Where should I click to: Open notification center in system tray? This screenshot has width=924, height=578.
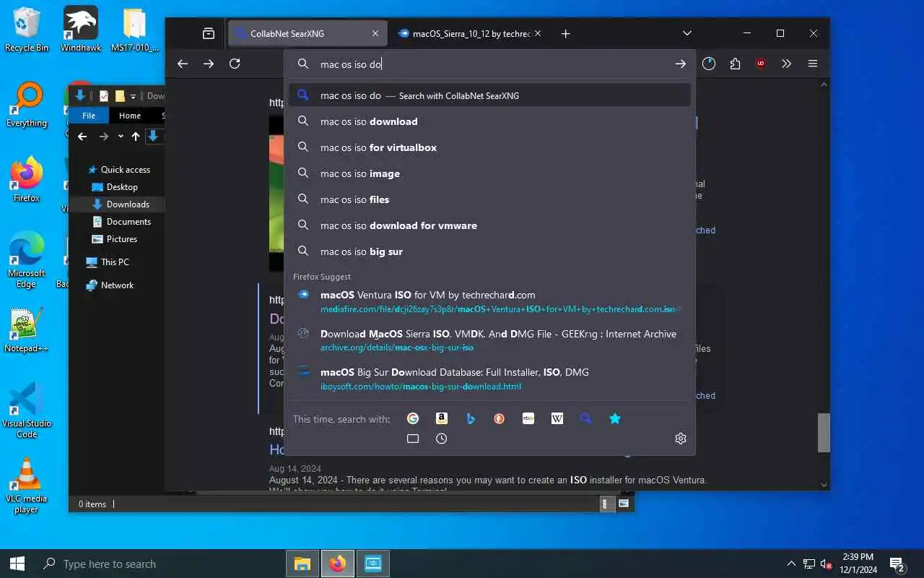(x=897, y=564)
